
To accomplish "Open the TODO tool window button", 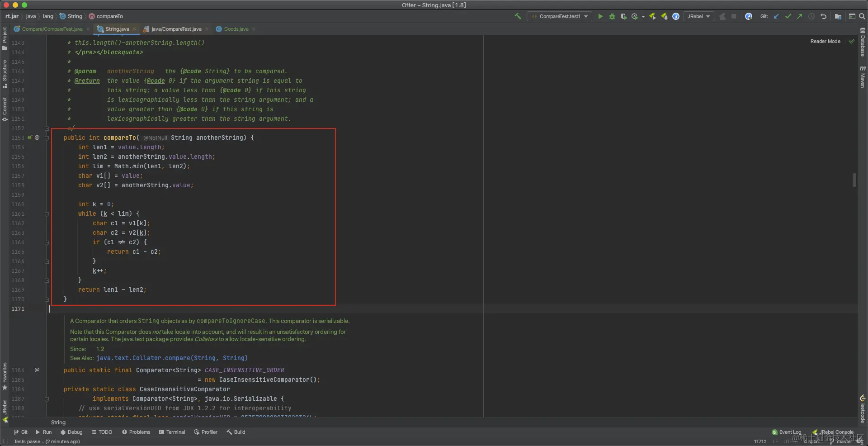I will tap(102, 432).
